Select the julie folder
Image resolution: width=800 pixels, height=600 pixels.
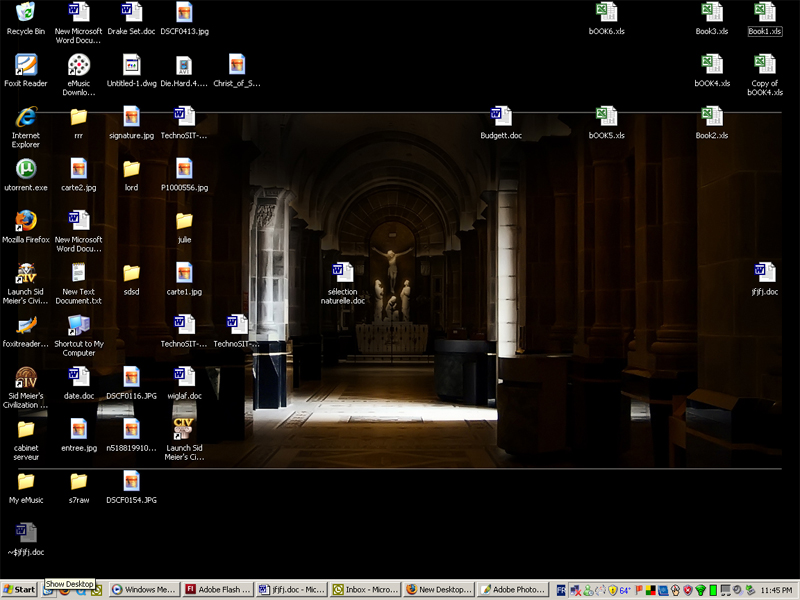click(x=184, y=221)
